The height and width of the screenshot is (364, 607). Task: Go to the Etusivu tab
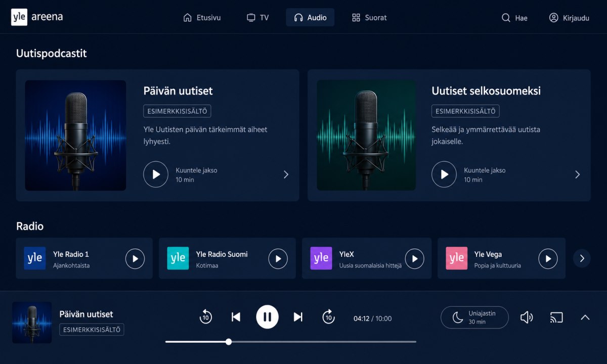pos(202,18)
